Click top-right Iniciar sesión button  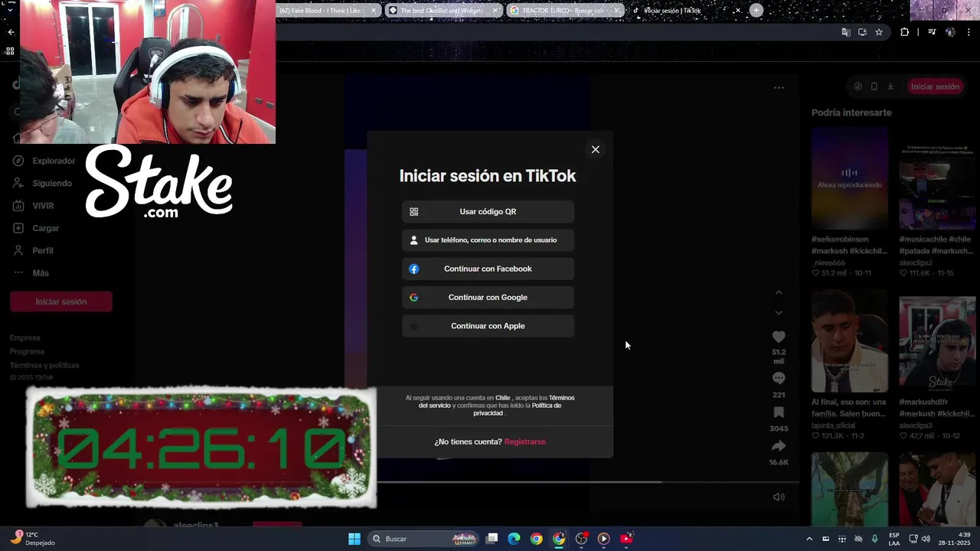(x=935, y=86)
